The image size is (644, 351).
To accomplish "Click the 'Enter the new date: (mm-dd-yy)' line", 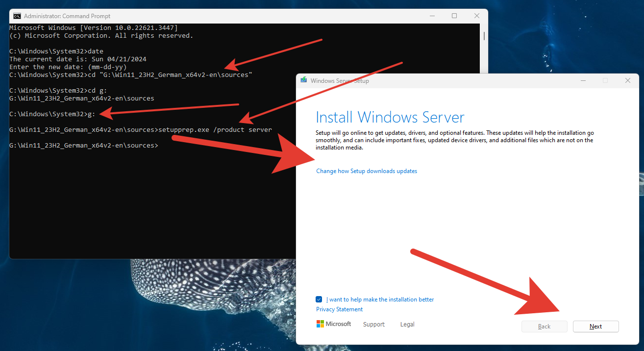I will (x=68, y=67).
